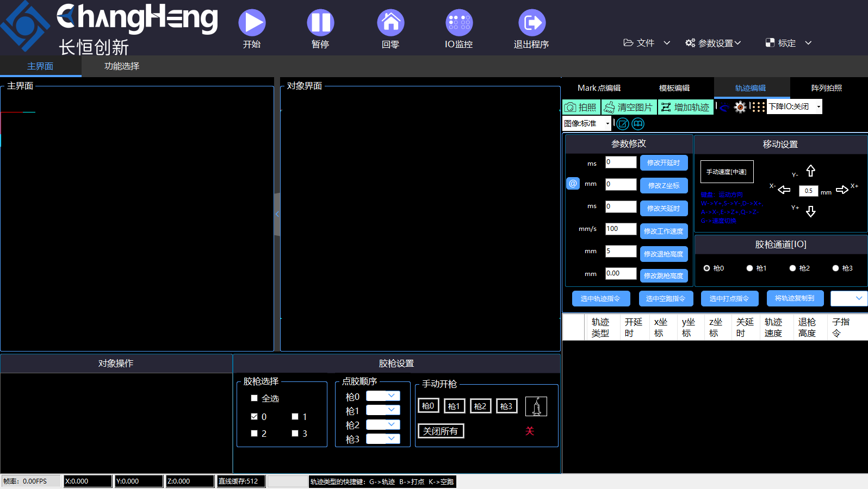Select the 枪1 radio button
The height and width of the screenshot is (489, 868).
point(749,268)
